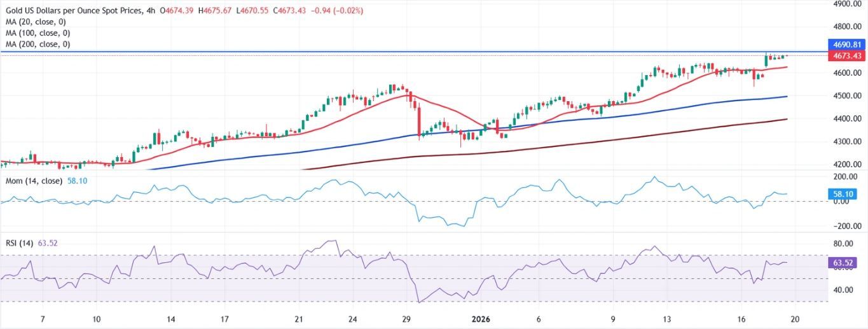The width and height of the screenshot is (868, 329).
Task: Click the date 13 on the time axis
Action: (666, 318)
